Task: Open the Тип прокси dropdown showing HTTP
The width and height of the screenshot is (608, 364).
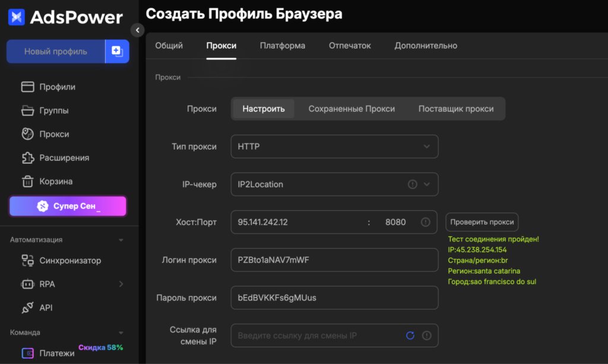Action: [x=334, y=146]
